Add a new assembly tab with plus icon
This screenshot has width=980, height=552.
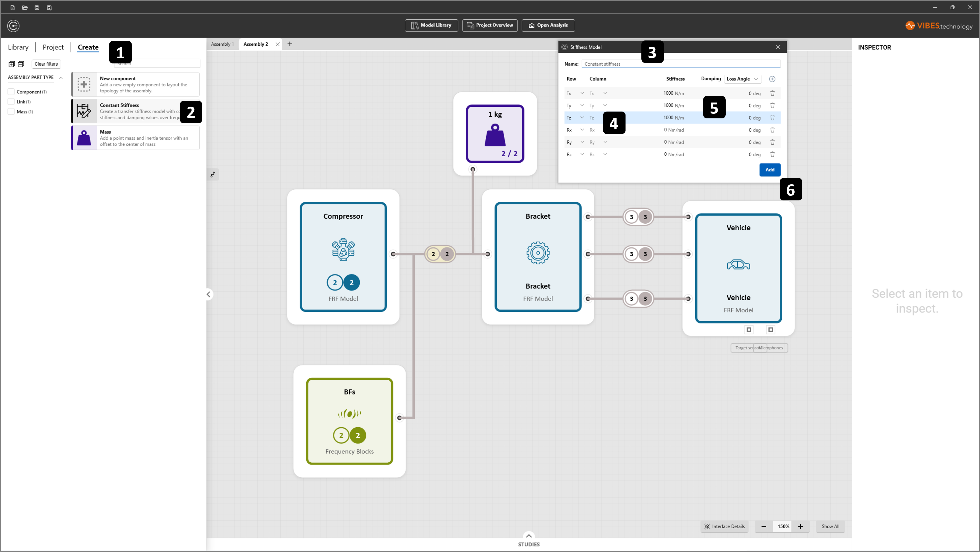pos(290,44)
